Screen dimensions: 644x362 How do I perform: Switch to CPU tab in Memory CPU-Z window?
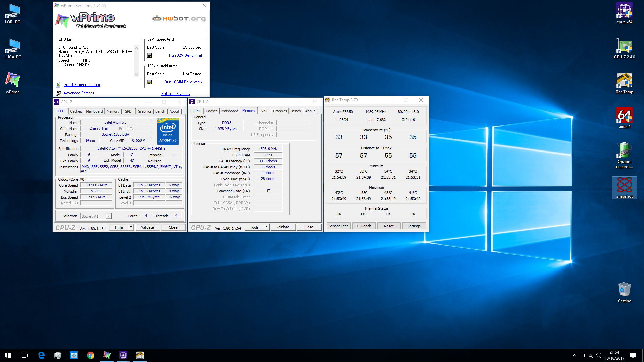(197, 111)
